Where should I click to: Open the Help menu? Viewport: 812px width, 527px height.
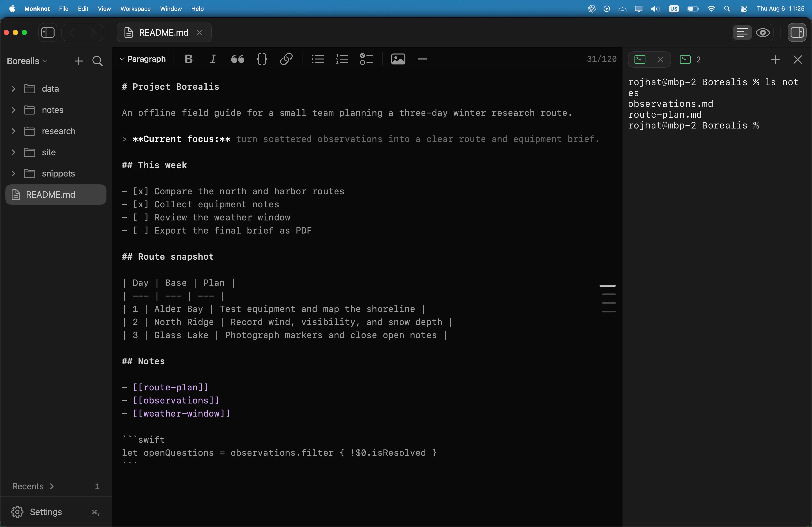[x=197, y=9]
